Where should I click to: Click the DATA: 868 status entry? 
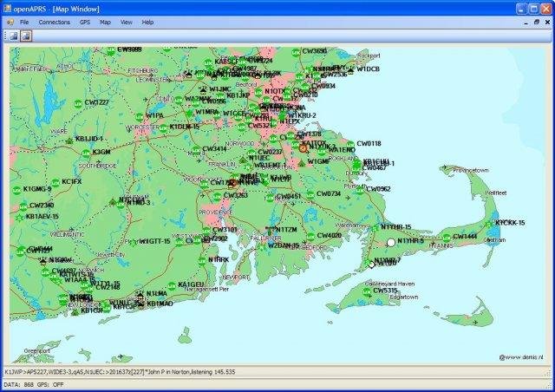(19, 384)
